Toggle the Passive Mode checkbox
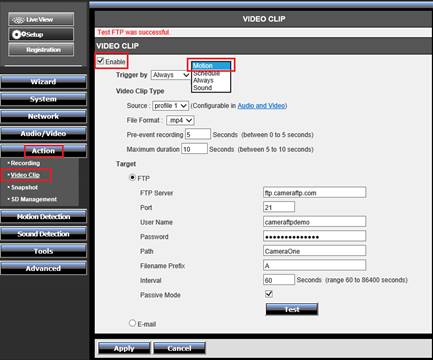The width and height of the screenshot is (433, 360). (269, 294)
